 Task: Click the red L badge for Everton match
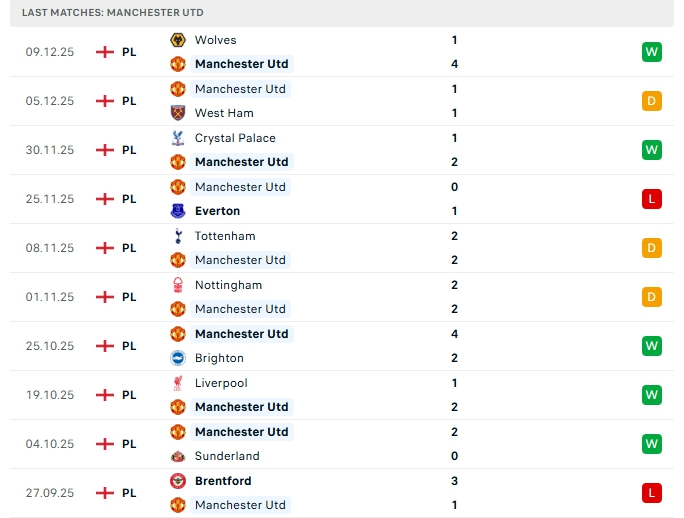point(652,199)
